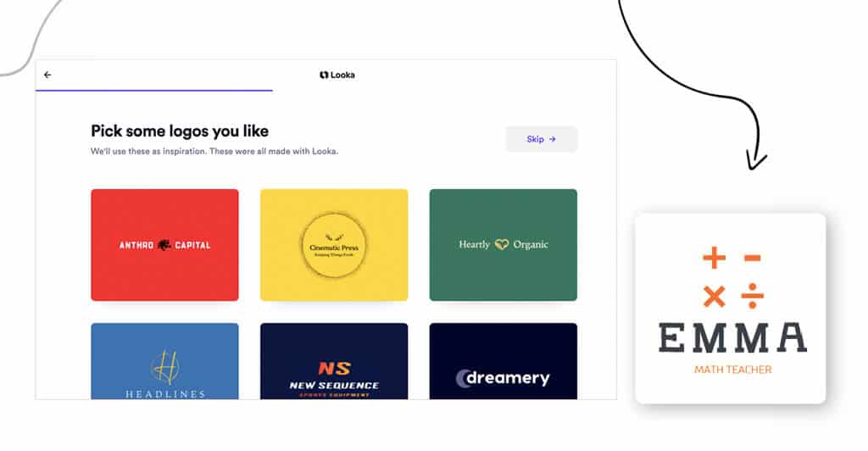
Task: Click the 'Pick some logos you like' heading
Action: (x=180, y=131)
